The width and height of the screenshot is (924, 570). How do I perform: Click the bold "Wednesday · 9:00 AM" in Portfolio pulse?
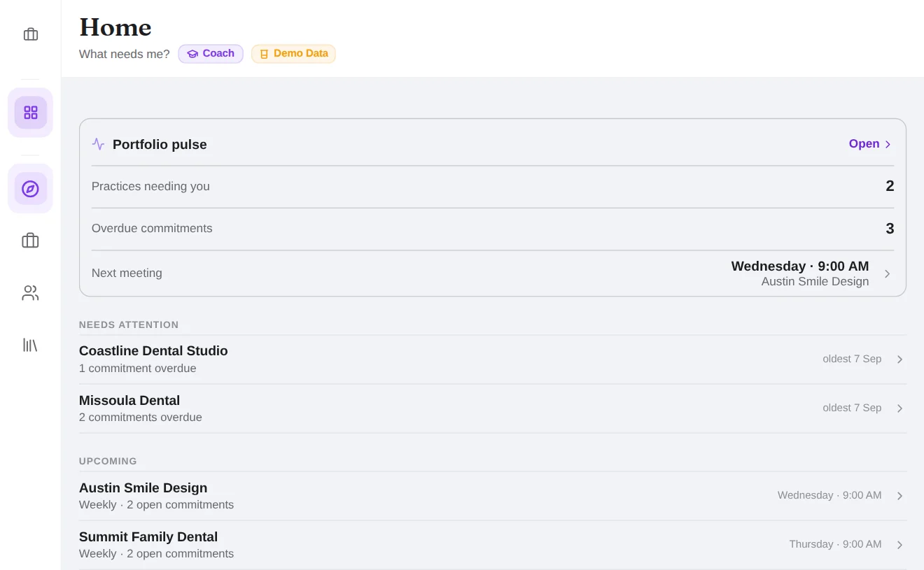[x=800, y=266]
